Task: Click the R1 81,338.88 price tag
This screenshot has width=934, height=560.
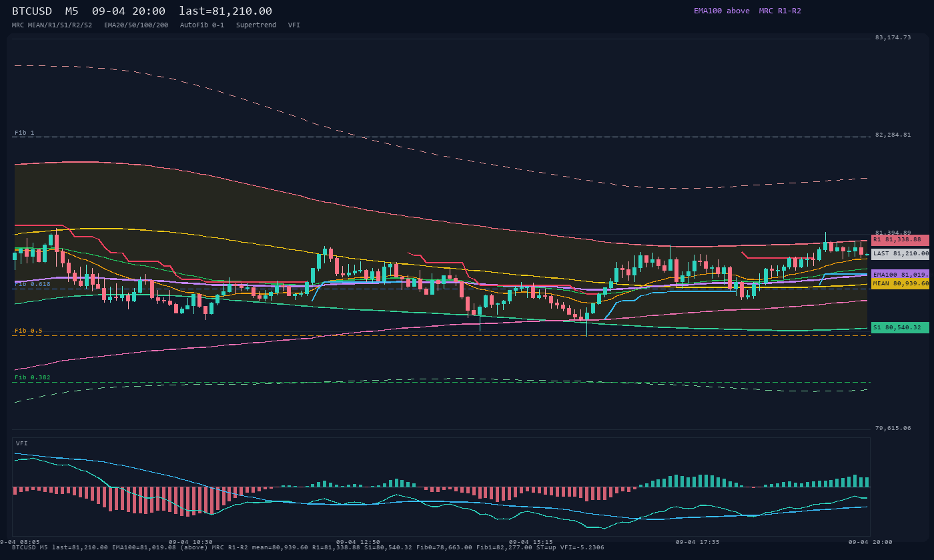Action: (x=900, y=239)
